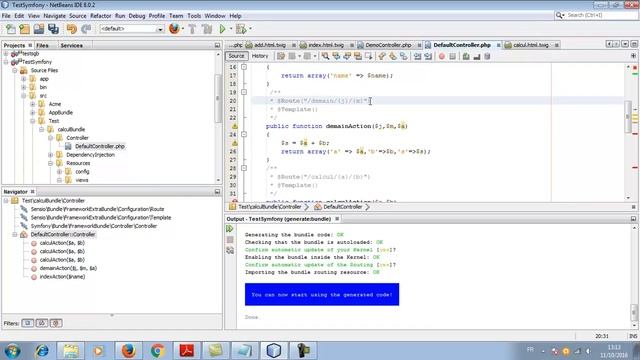
Task: Click the Debug Project toolbar icon
Action: coord(241,29)
